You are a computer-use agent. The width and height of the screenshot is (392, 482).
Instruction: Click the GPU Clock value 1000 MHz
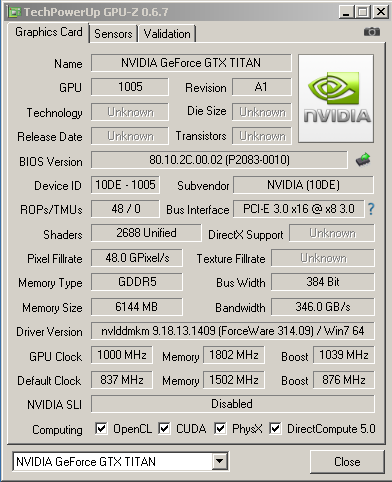tap(122, 355)
